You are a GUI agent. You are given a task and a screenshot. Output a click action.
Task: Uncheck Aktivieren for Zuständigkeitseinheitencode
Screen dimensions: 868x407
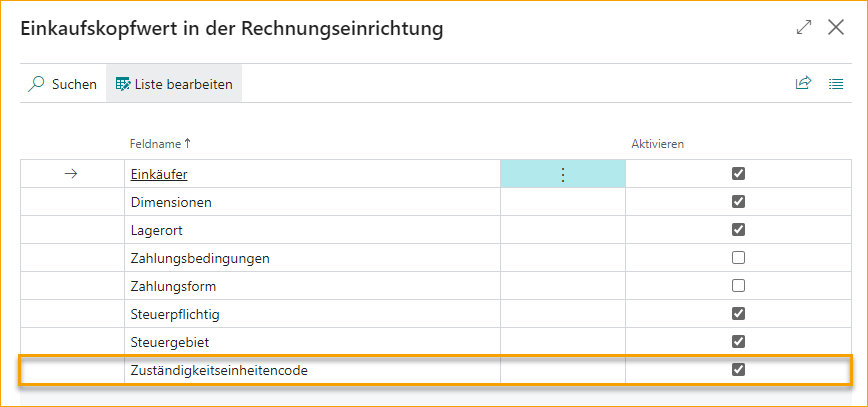[739, 370]
